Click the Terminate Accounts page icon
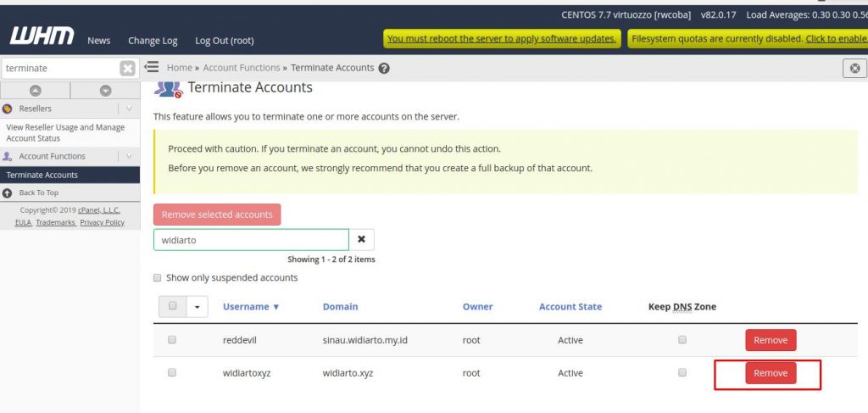Image resolution: width=868 pixels, height=413 pixels. point(168,88)
